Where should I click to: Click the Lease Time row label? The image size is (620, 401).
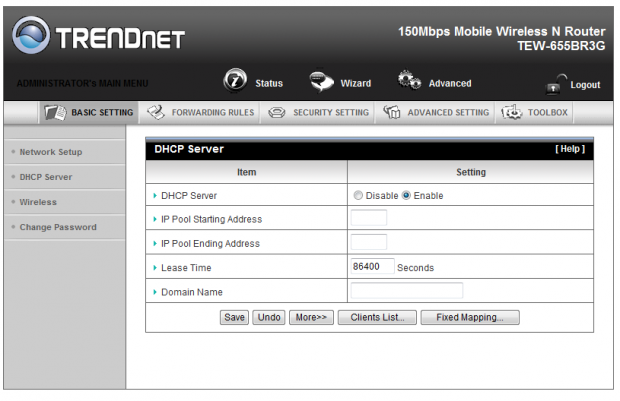tap(186, 268)
